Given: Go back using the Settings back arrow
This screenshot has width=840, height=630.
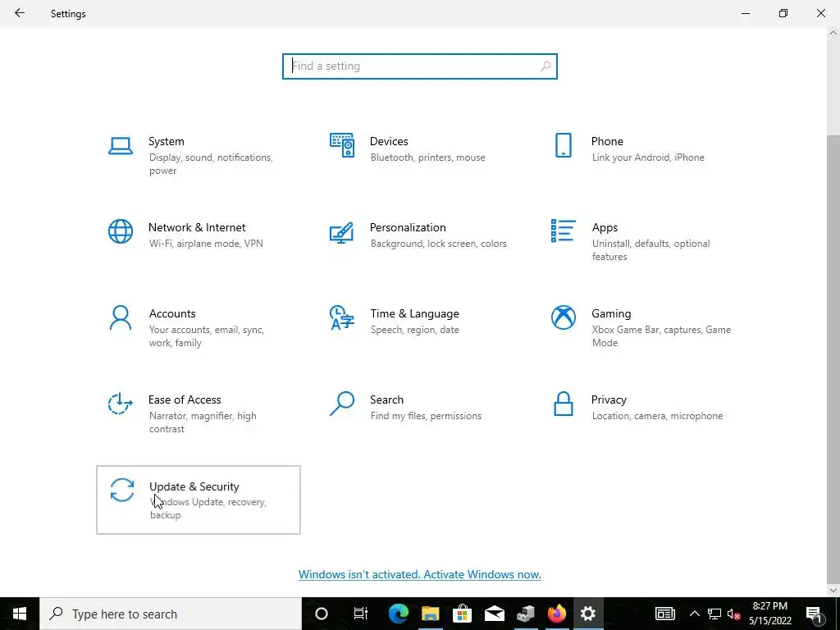Looking at the screenshot, I should pyautogui.click(x=20, y=13).
